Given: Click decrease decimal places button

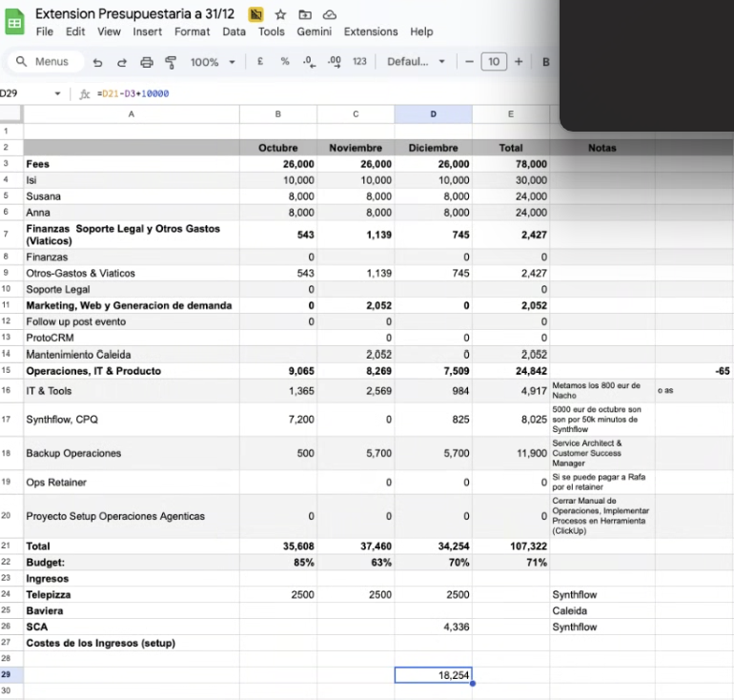Looking at the screenshot, I should click(308, 62).
